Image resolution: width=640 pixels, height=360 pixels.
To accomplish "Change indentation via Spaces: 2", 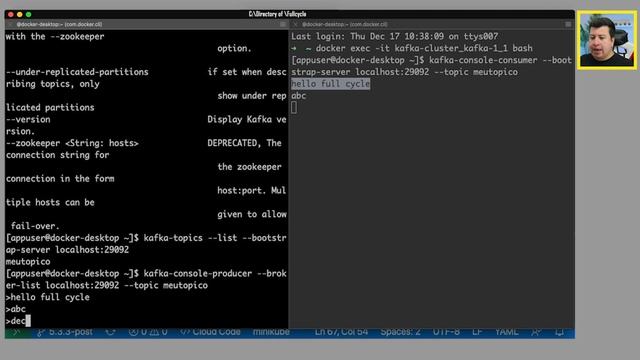I will 400,332.
